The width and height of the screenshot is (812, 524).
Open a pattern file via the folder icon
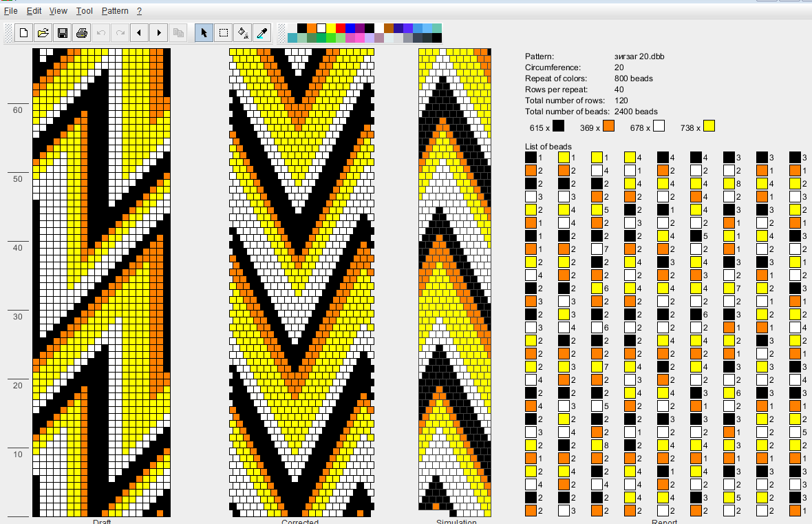coord(43,33)
